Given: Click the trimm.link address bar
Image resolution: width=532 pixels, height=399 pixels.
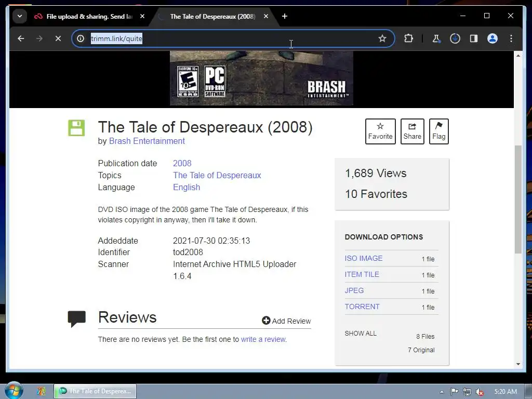Looking at the screenshot, I should point(233,38).
